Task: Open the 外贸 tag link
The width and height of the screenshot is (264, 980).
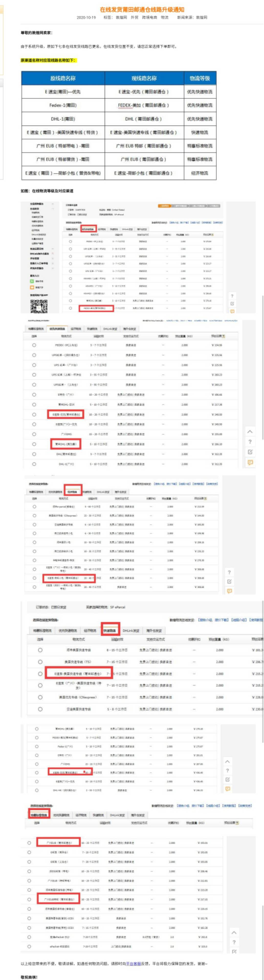Action: point(134,18)
